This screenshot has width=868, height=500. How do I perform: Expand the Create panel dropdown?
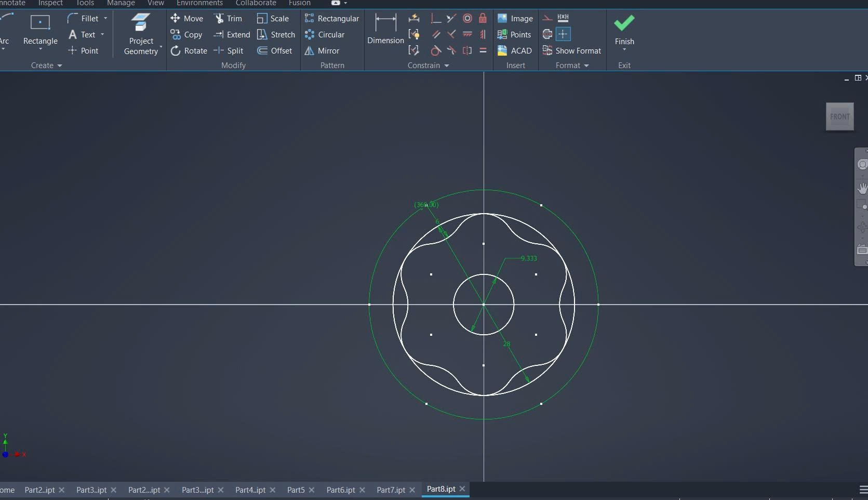[x=60, y=65]
